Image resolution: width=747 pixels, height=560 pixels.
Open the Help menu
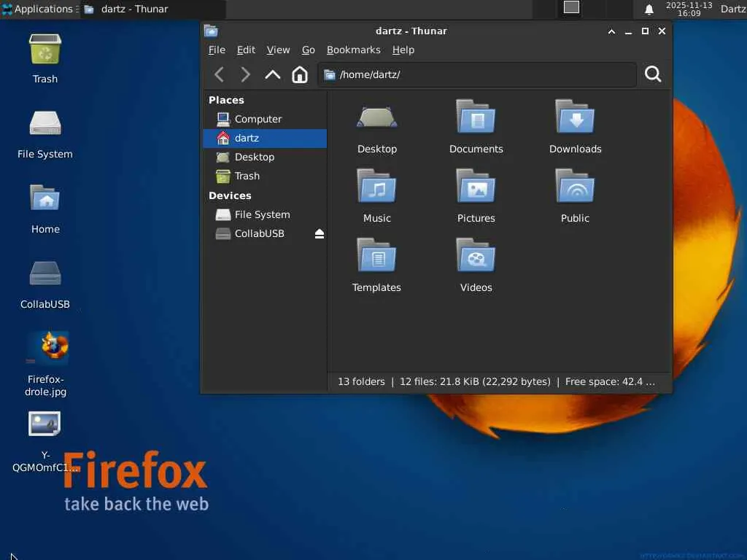coord(403,50)
